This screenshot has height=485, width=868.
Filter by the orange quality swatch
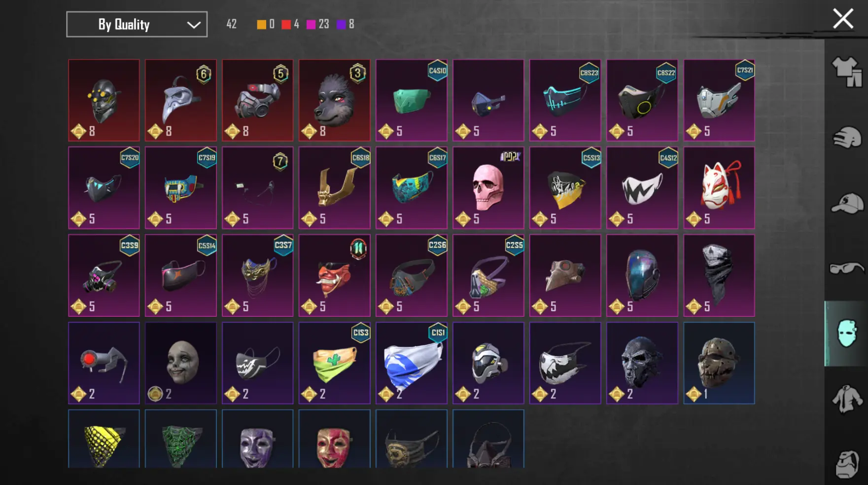(x=261, y=24)
